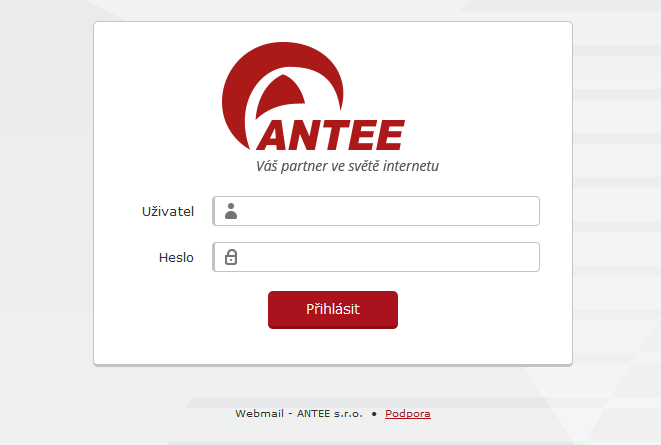Image resolution: width=661 pixels, height=445 pixels.
Task: Click the Uživatel field label
Action: click(x=168, y=212)
